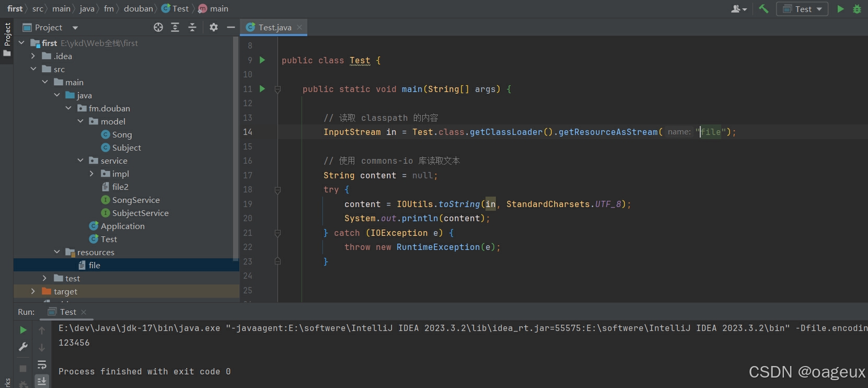Run the Test configuration from the top toolbar
Screen dimensions: 868x388
click(x=840, y=8)
